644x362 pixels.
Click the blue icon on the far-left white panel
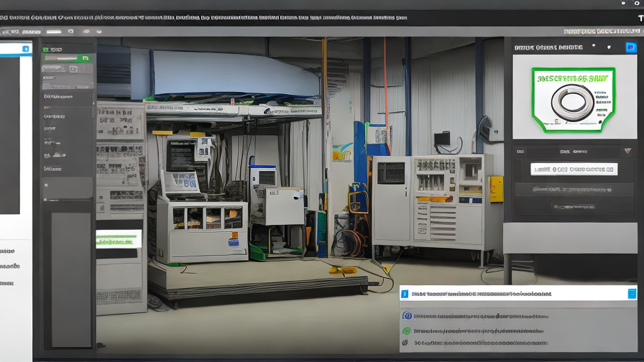click(25, 50)
